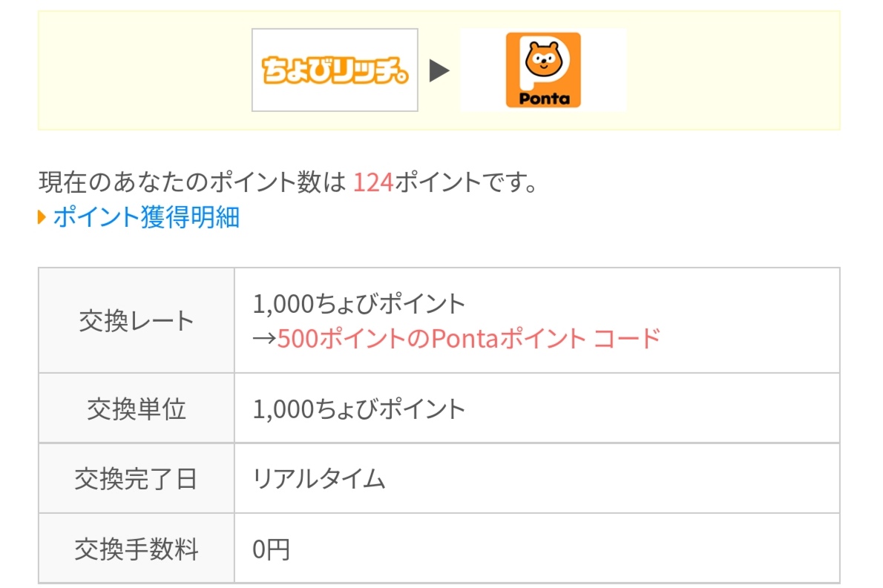This screenshot has height=588, width=883.
Task: Open the ポイント獲得明細 link
Action: pyautogui.click(x=146, y=217)
